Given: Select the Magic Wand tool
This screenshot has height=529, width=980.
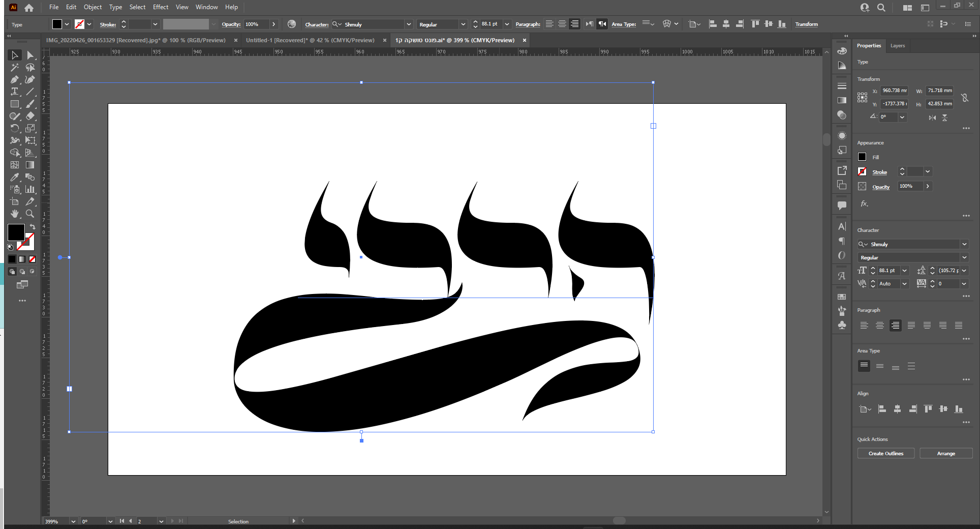Looking at the screenshot, I should [x=15, y=67].
